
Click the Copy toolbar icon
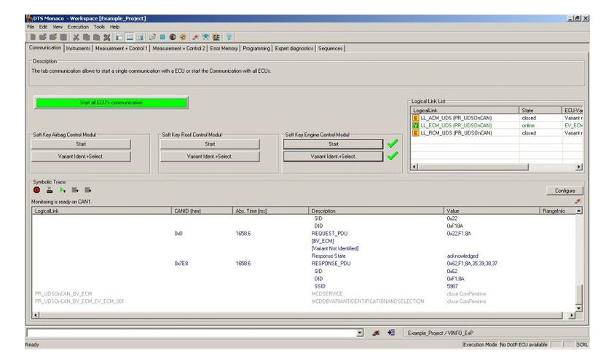click(86, 37)
